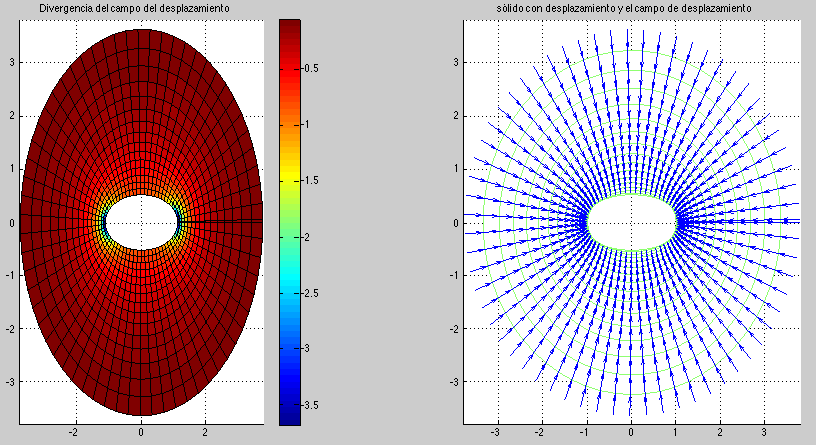
Task: Click the dark blue bottom of the colorbar
Action: tap(289, 417)
